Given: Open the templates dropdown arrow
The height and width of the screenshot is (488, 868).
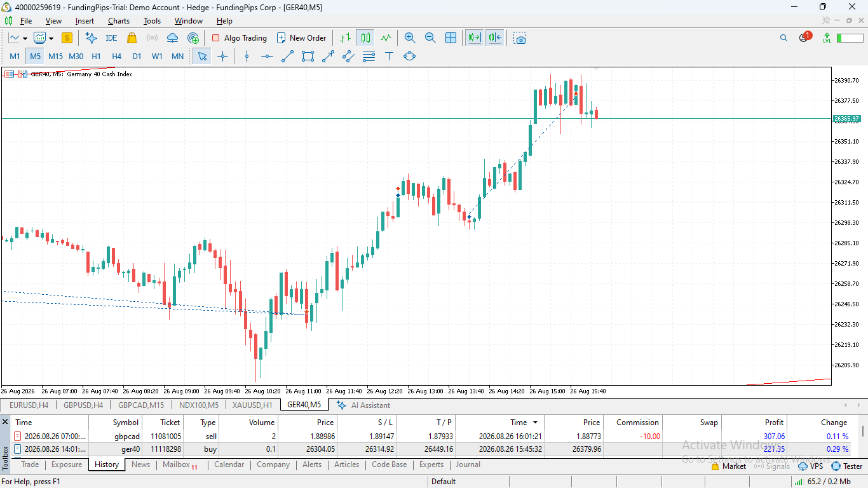Looking at the screenshot, I should coord(50,39).
